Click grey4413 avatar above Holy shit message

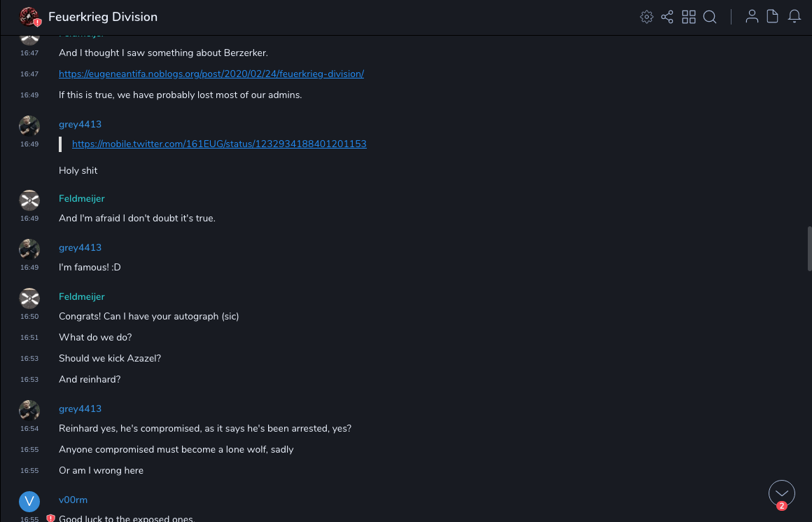(x=29, y=126)
